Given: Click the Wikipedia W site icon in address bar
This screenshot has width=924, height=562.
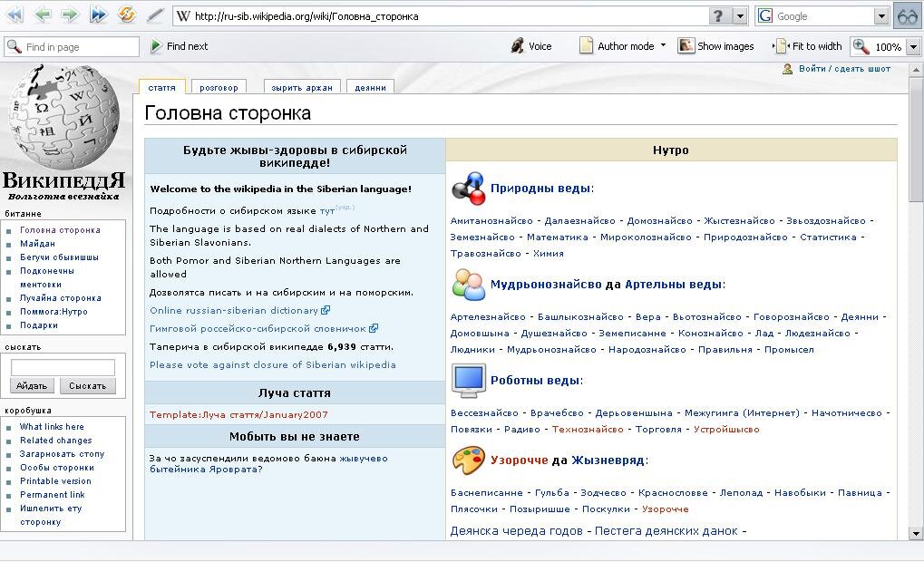Looking at the screenshot, I should 183,16.
